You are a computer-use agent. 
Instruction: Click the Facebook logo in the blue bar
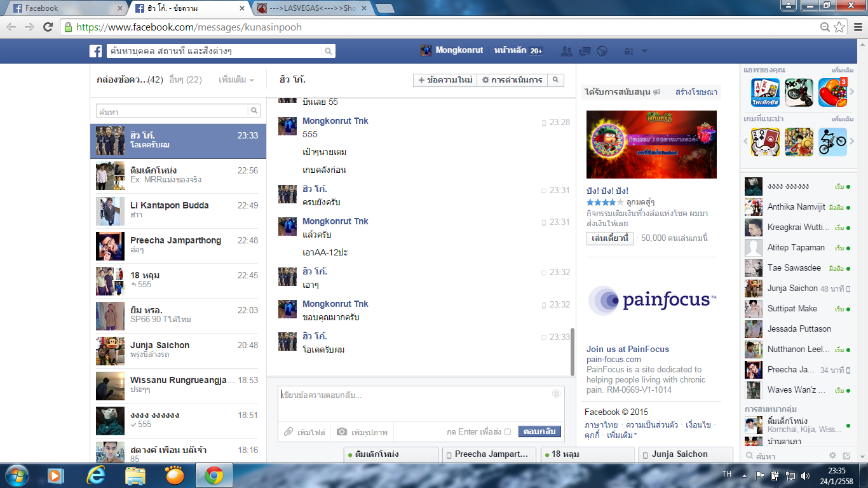click(95, 51)
